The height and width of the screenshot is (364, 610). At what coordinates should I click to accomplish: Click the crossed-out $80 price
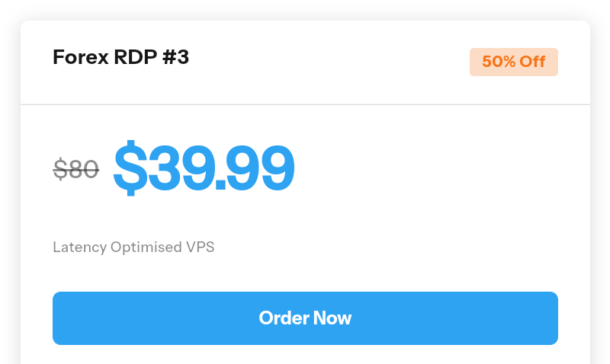[76, 168]
